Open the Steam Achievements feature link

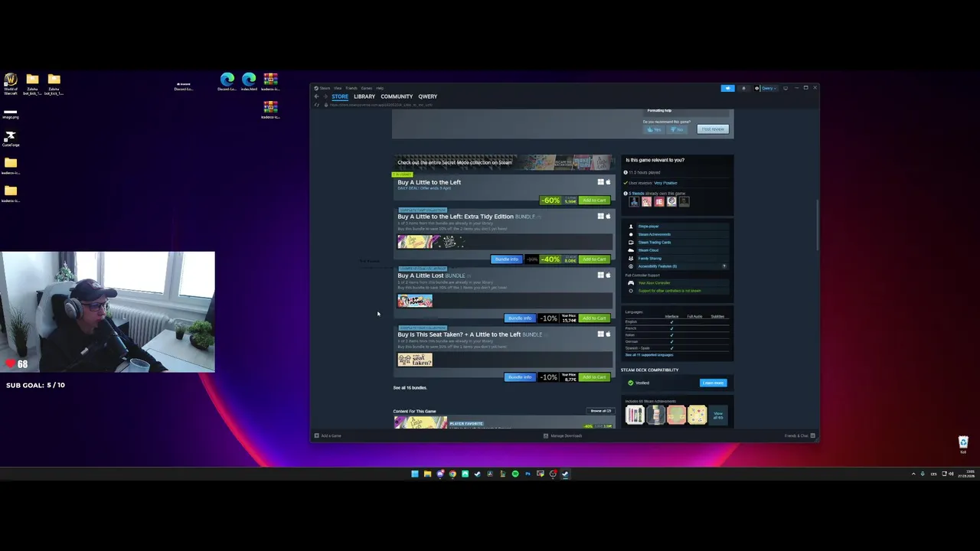coord(655,234)
